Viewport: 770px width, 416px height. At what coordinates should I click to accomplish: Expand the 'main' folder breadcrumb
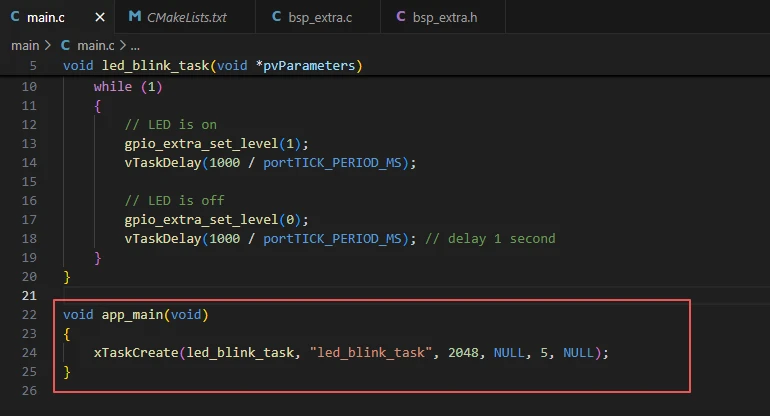pos(25,45)
